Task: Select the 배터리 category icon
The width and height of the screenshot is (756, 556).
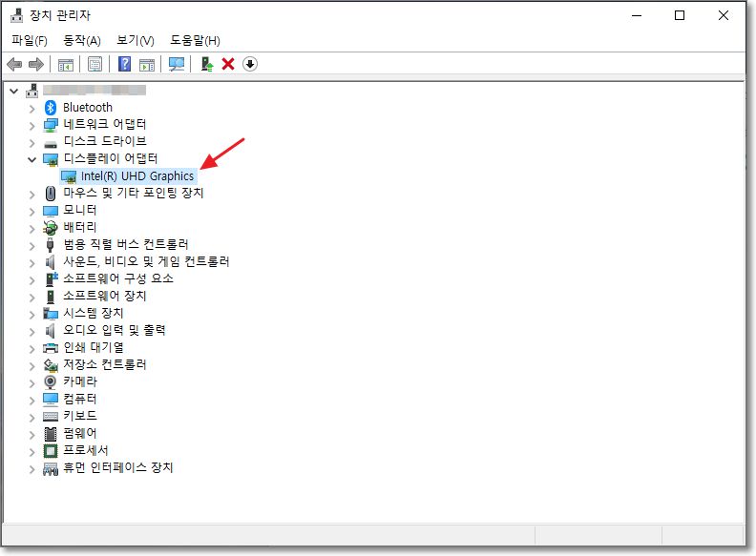Action: tap(51, 227)
